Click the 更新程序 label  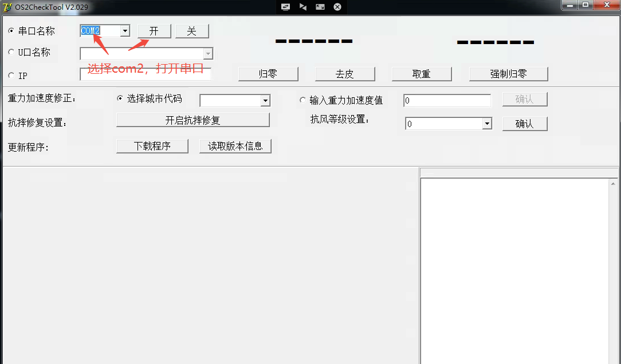coord(28,147)
